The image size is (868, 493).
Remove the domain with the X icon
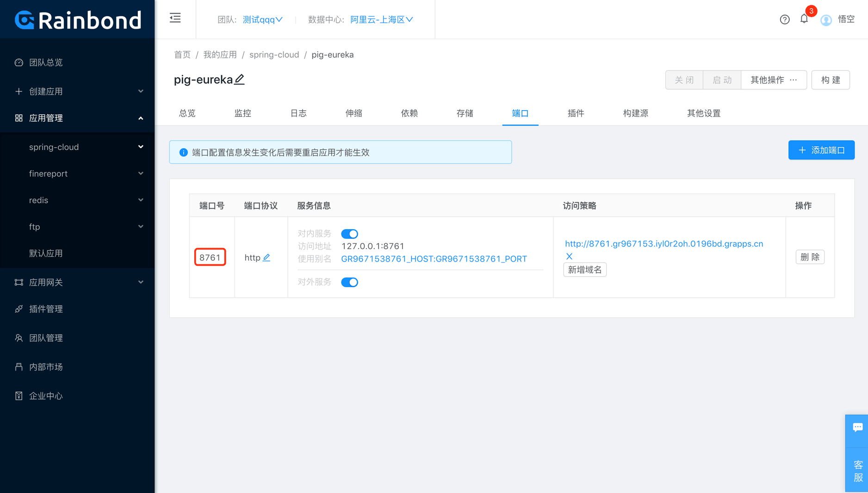pyautogui.click(x=569, y=256)
